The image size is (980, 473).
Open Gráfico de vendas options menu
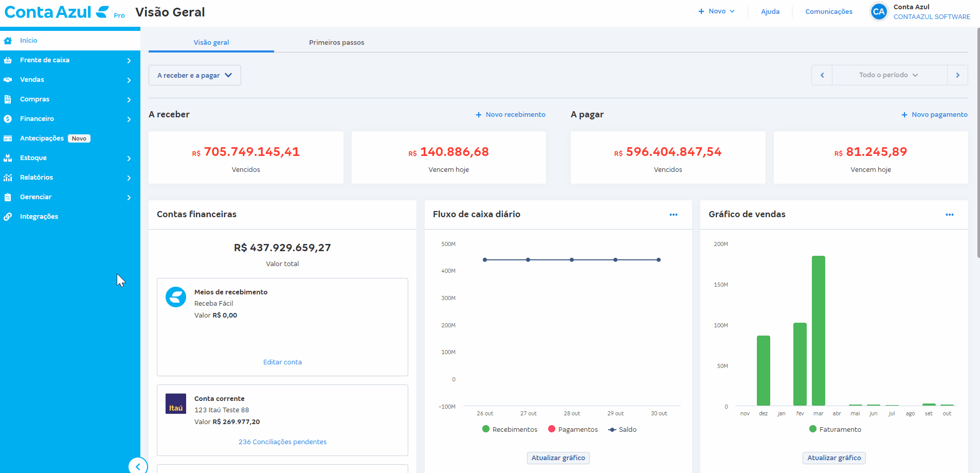pyautogui.click(x=950, y=215)
